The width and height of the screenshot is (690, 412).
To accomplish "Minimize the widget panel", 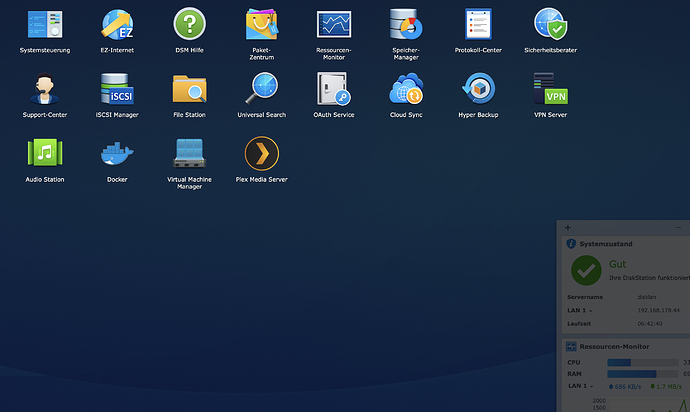I will point(678,228).
